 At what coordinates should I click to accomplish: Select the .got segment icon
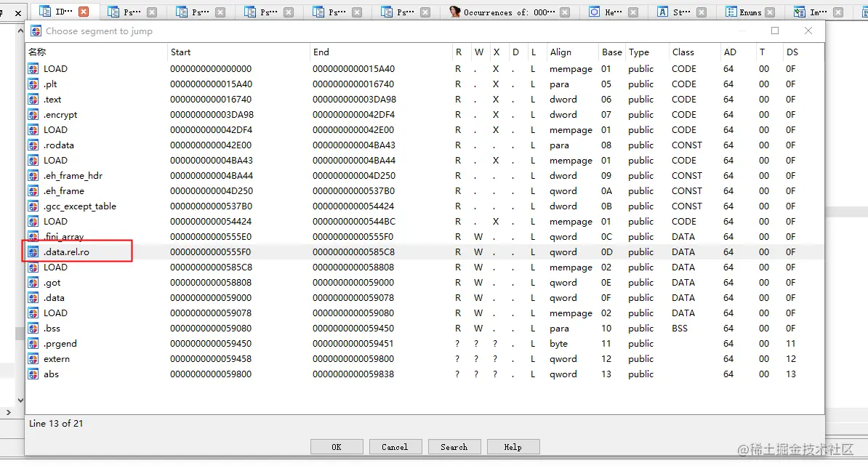(33, 282)
